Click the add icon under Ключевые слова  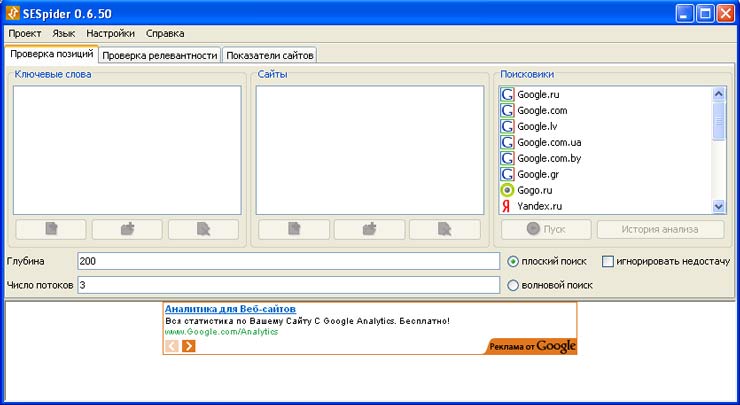tap(127, 229)
